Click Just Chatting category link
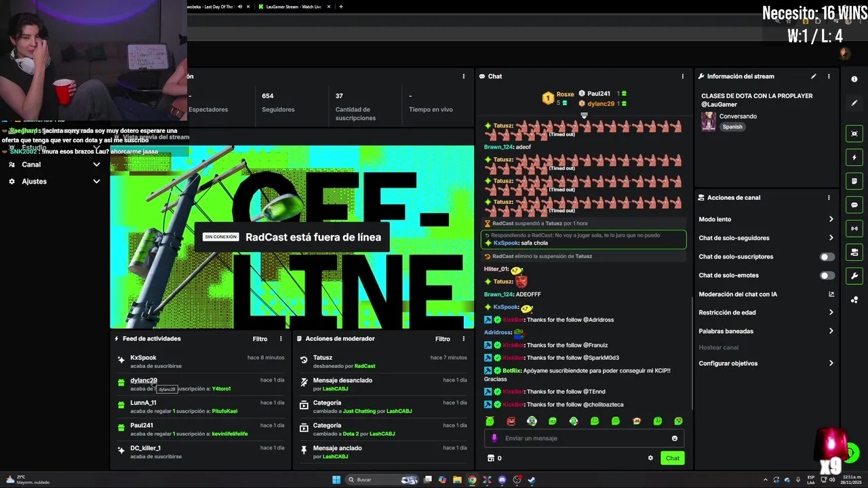 (359, 411)
